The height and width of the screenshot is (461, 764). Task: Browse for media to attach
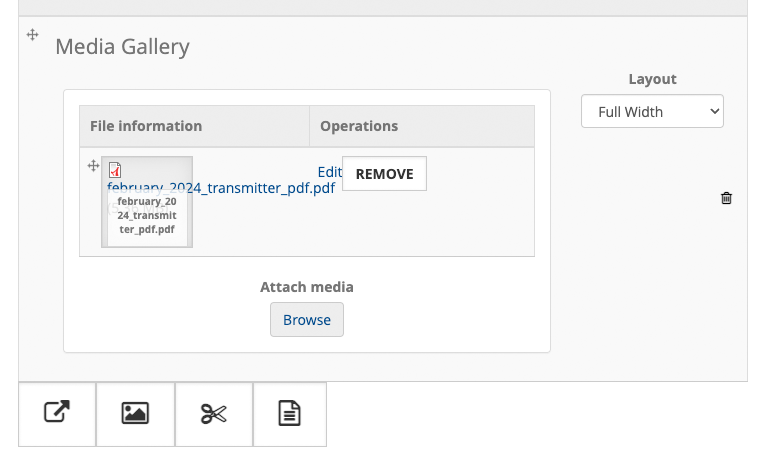[307, 320]
